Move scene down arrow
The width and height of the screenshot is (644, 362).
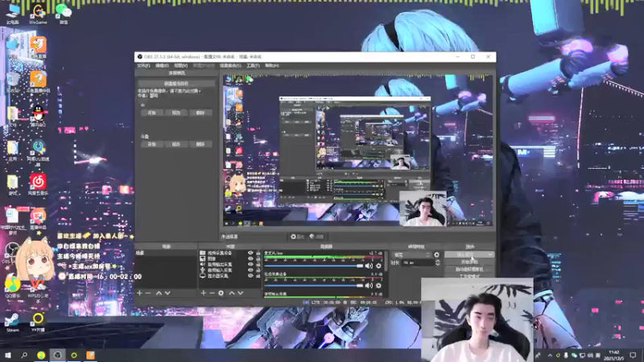(x=167, y=293)
